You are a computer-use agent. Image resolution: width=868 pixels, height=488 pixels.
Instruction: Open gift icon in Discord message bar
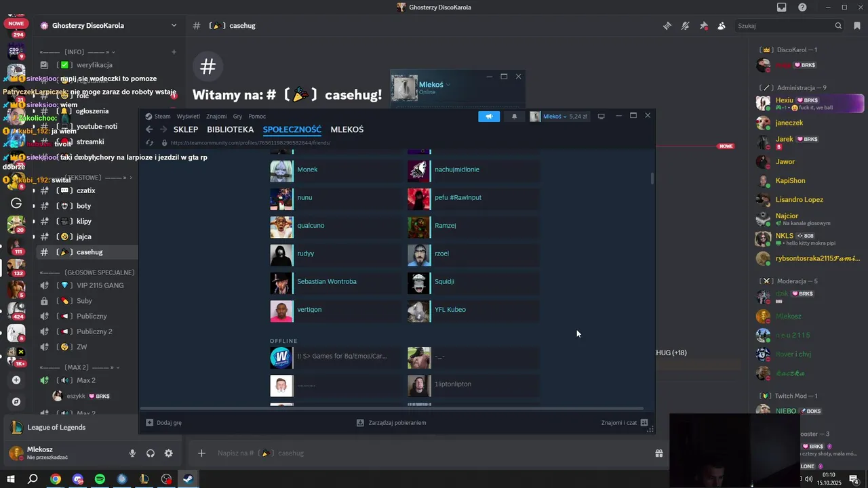(658, 453)
